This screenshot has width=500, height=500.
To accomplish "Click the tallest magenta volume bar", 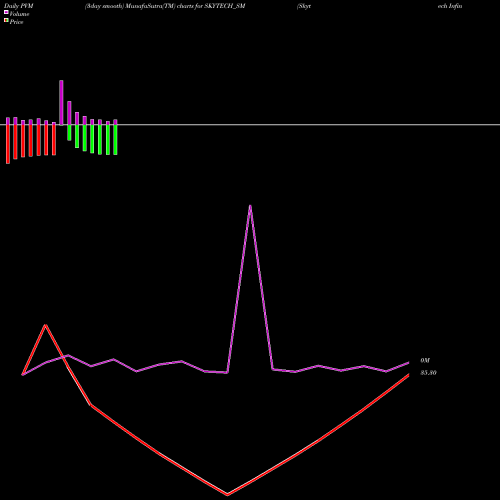I will [x=61, y=103].
